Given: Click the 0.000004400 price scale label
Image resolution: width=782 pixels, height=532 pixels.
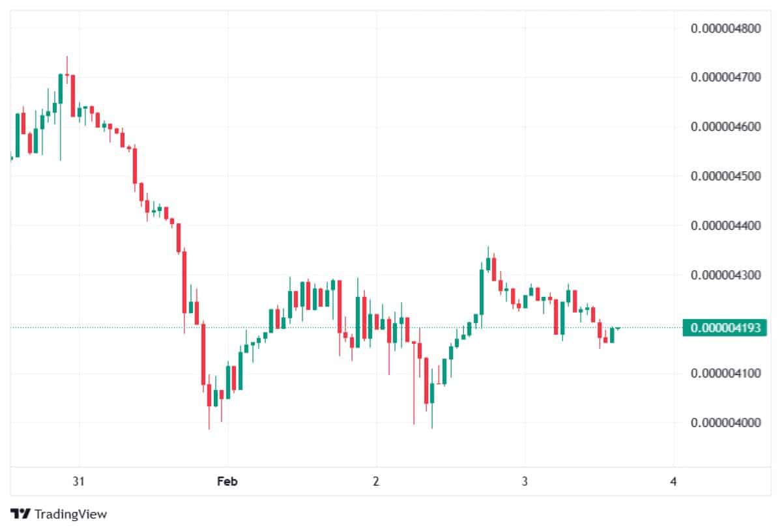Looking at the screenshot, I should coord(725,225).
